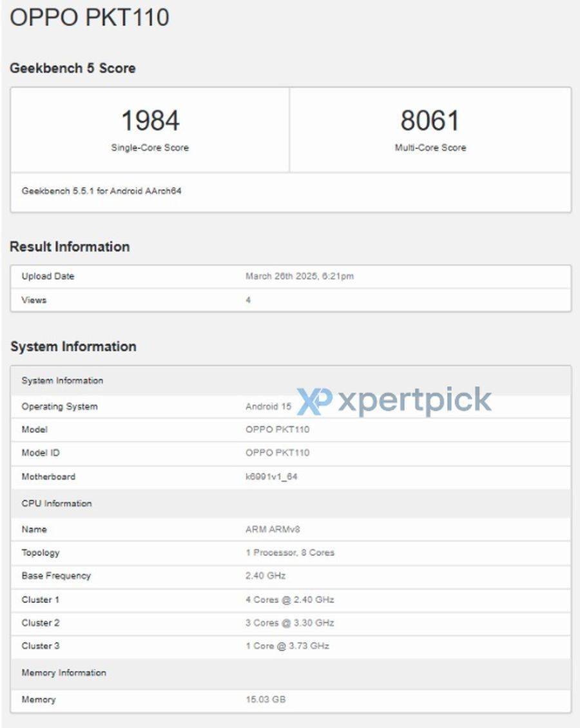Screen dimensions: 580x728
Task: Click the Memory value 15.03 GB
Action: point(266,699)
